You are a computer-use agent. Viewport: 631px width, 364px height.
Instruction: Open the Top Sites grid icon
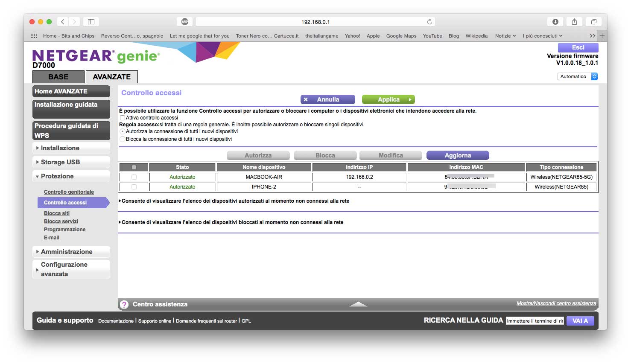click(x=34, y=36)
